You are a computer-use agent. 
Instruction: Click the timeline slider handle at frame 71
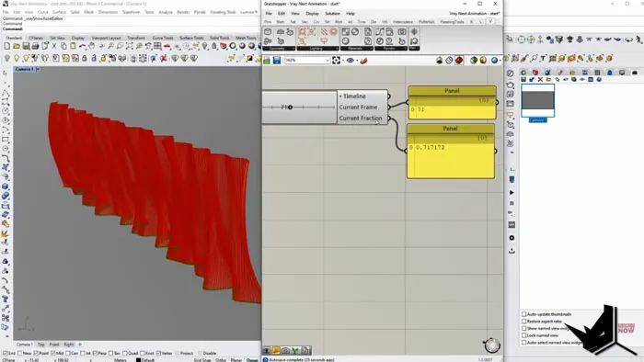click(290, 107)
